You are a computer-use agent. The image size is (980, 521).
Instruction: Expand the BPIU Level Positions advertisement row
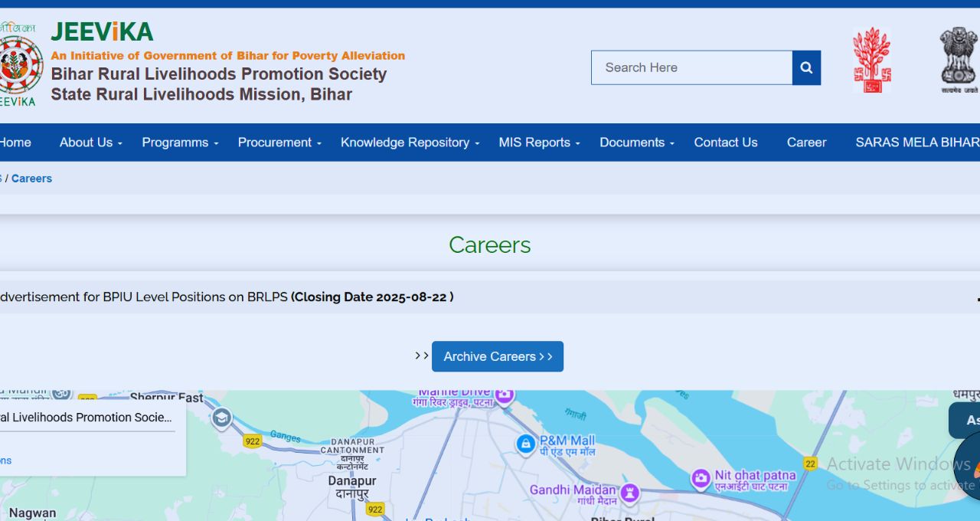[x=490, y=297]
